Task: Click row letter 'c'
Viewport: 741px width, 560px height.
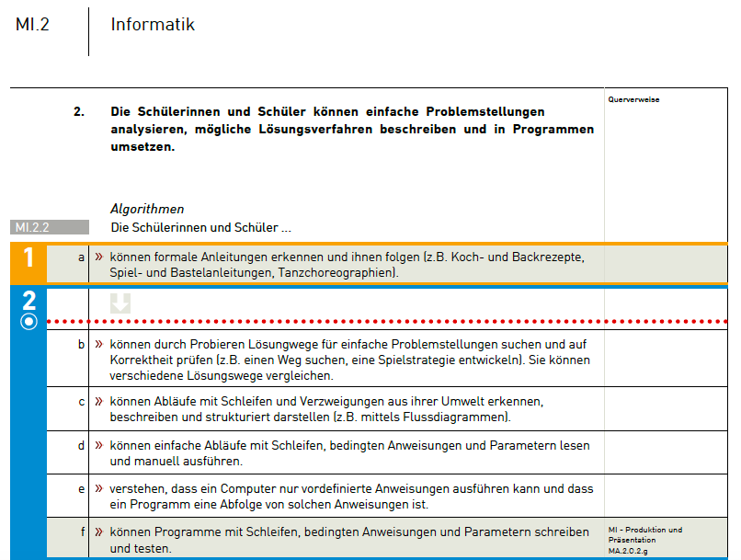Action: coord(81,402)
